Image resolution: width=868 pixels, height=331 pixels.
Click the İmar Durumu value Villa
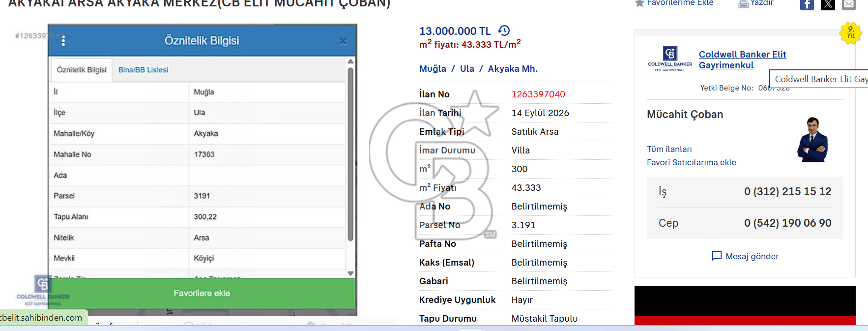[521, 150]
